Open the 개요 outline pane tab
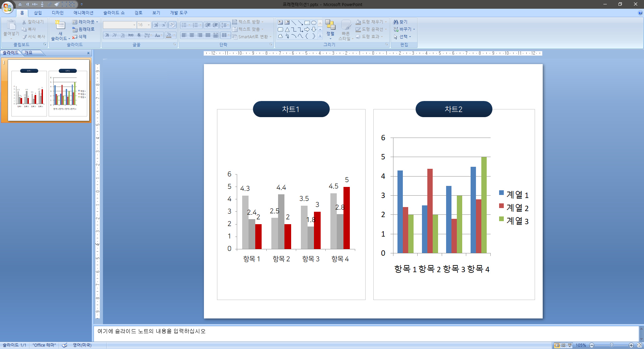The width and height of the screenshot is (644, 349). click(29, 53)
